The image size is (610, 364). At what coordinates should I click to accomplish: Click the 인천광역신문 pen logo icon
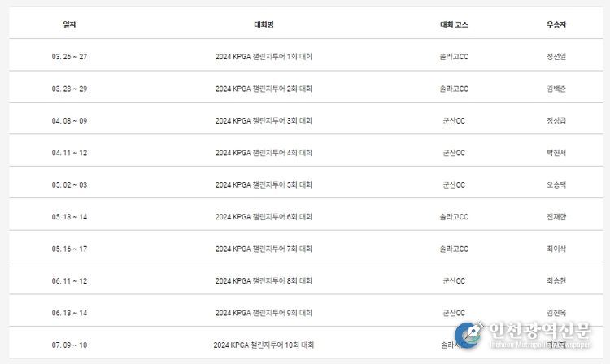pyautogui.click(x=468, y=335)
